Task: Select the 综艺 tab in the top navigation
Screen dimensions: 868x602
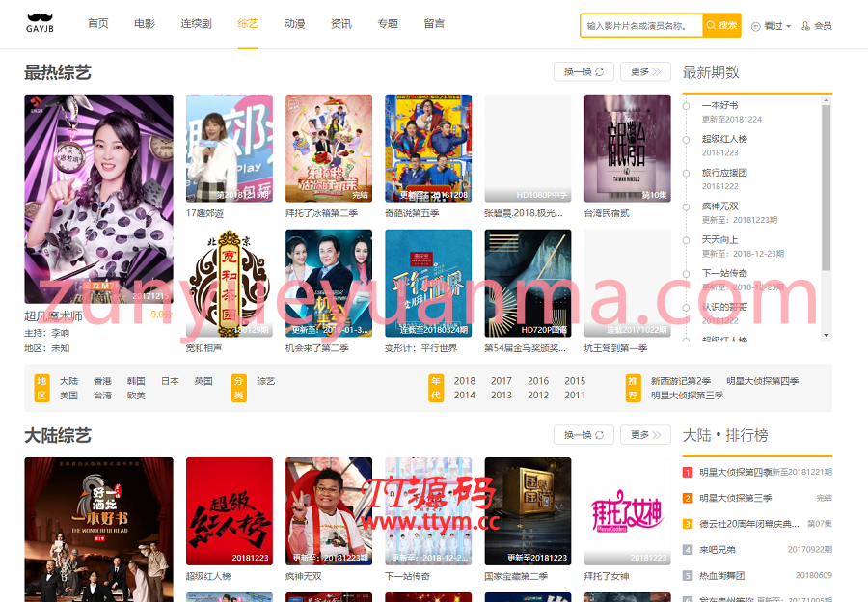Action: (x=248, y=24)
